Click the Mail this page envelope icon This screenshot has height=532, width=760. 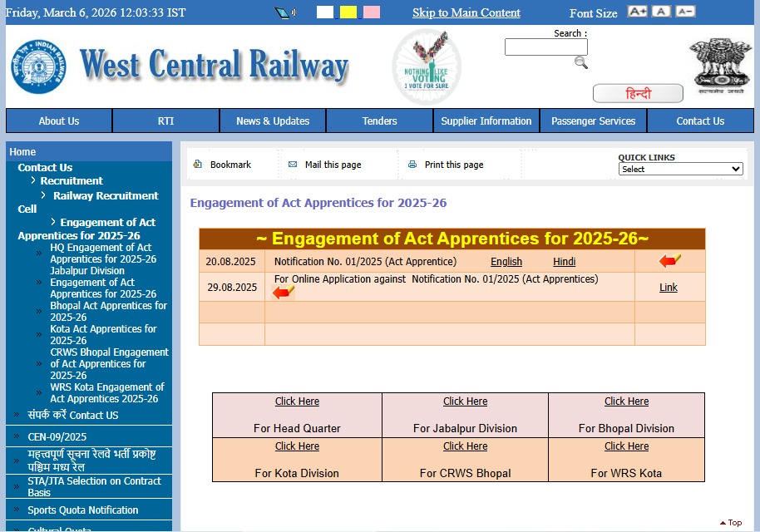point(293,165)
